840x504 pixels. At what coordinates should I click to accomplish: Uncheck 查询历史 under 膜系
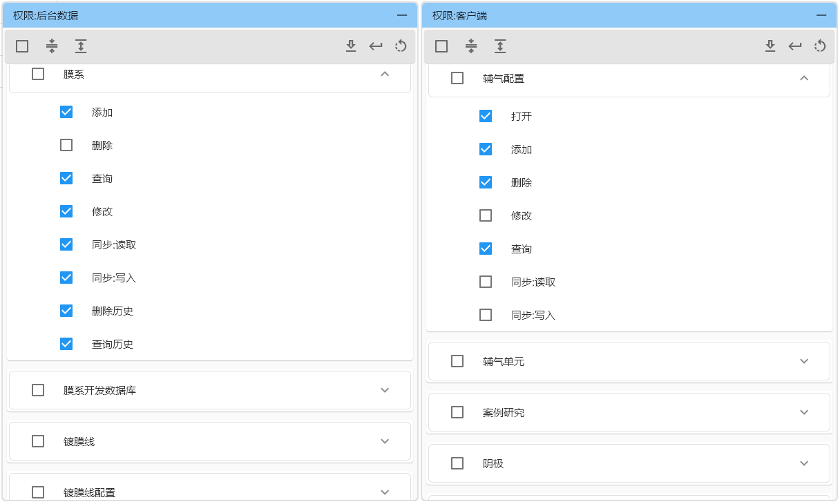click(66, 344)
